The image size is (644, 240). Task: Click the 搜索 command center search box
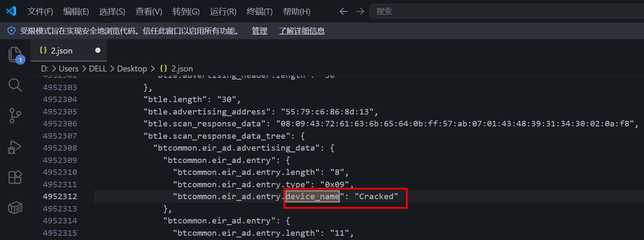tap(506, 11)
